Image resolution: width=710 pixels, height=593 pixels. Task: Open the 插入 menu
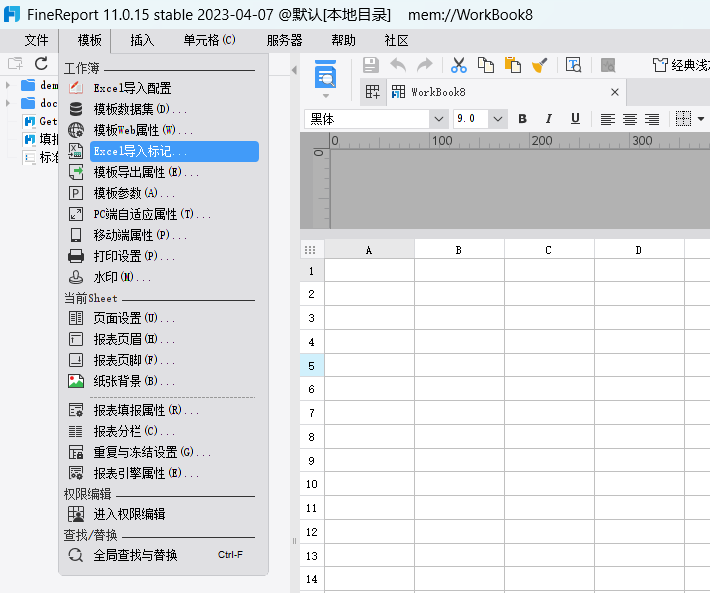142,40
